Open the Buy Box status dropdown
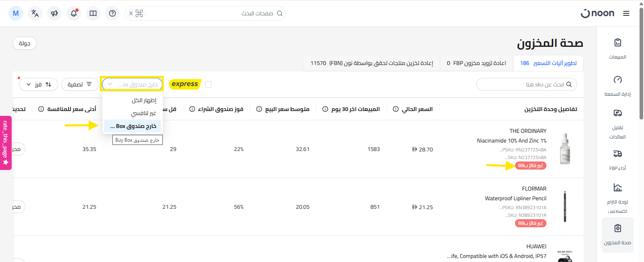644x262 pixels. pyautogui.click(x=132, y=84)
